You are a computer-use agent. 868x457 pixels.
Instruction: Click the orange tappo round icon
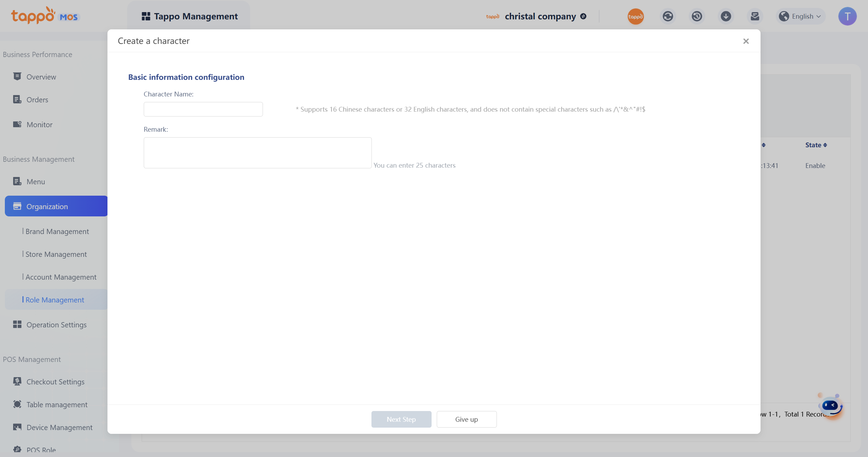(x=635, y=16)
